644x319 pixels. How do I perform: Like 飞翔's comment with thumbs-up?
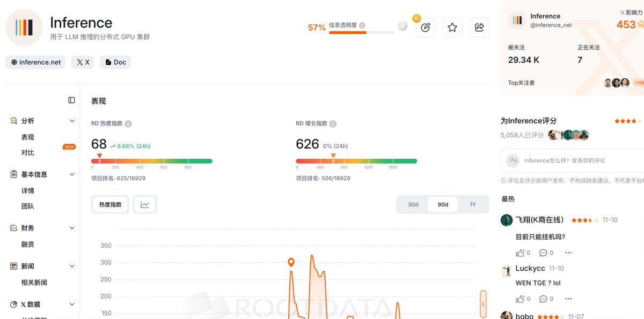click(x=519, y=253)
